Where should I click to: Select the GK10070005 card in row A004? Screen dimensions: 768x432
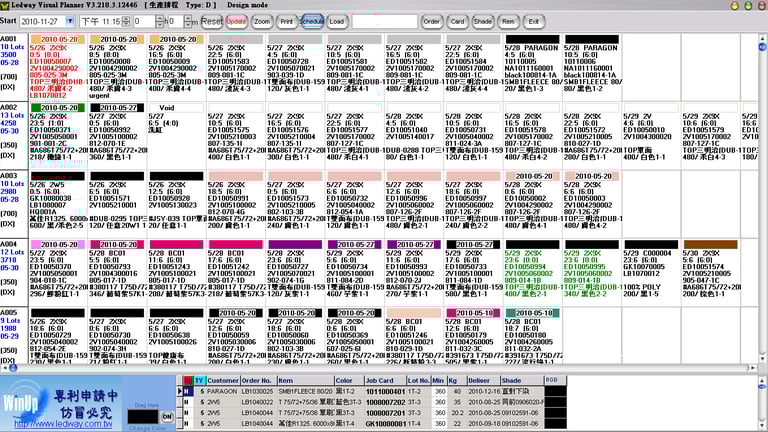[x=651, y=273]
